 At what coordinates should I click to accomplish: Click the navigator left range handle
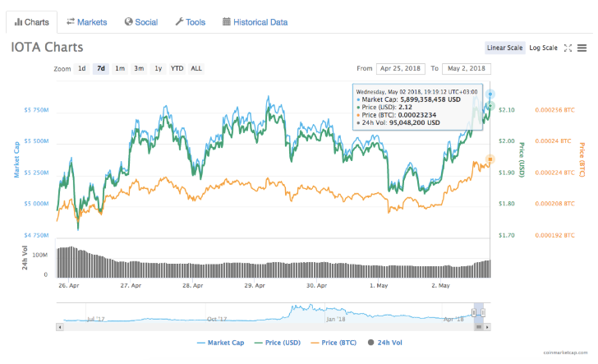click(x=474, y=313)
